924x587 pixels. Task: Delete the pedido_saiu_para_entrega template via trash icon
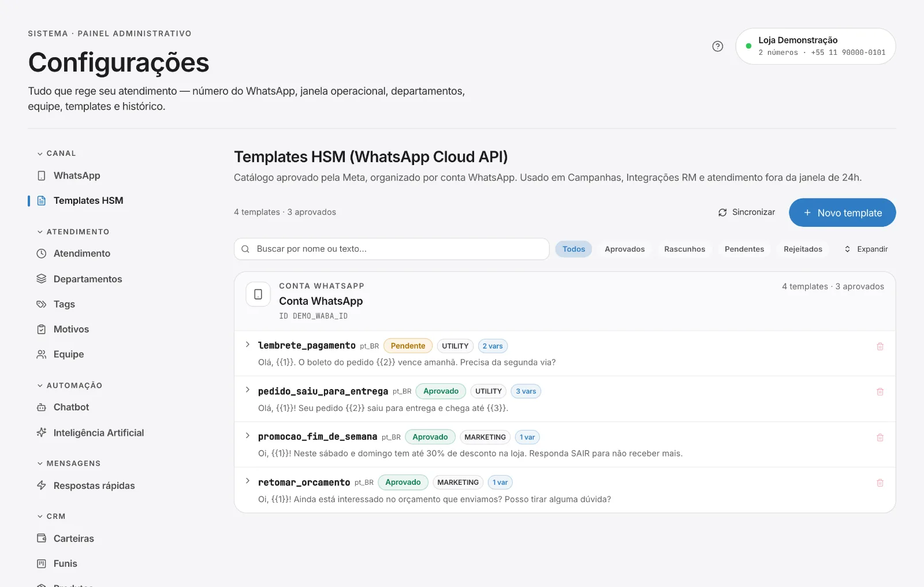coord(880,391)
